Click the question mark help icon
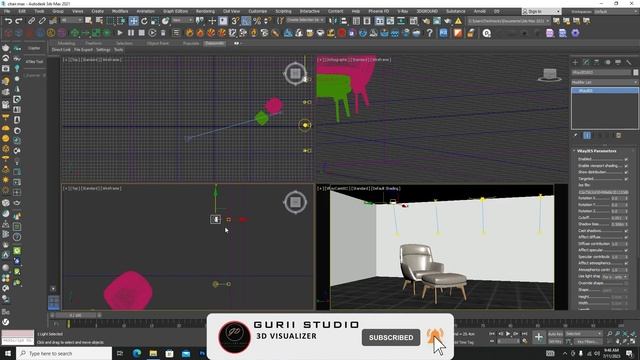Viewport: 640px width, 360px height. [430, 33]
